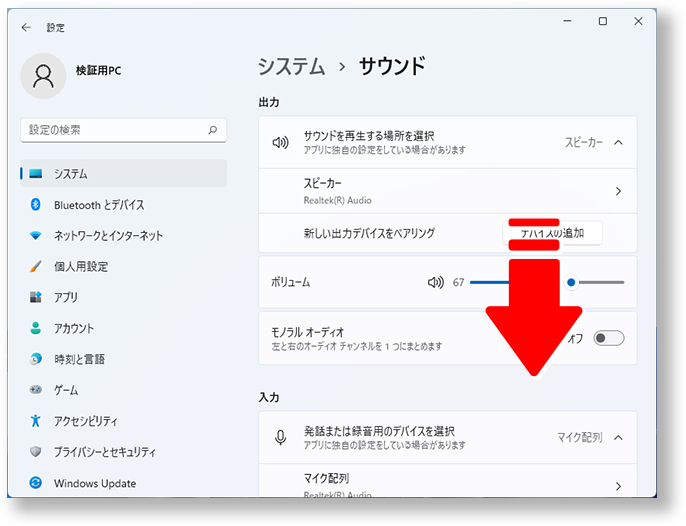Click the personalization paintbrush icon

coord(35,266)
